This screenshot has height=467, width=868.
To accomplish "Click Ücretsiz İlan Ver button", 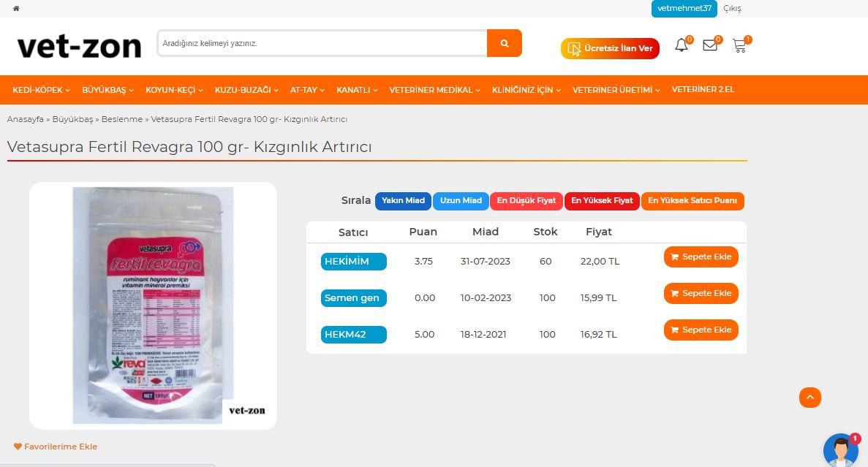I will click(x=610, y=49).
